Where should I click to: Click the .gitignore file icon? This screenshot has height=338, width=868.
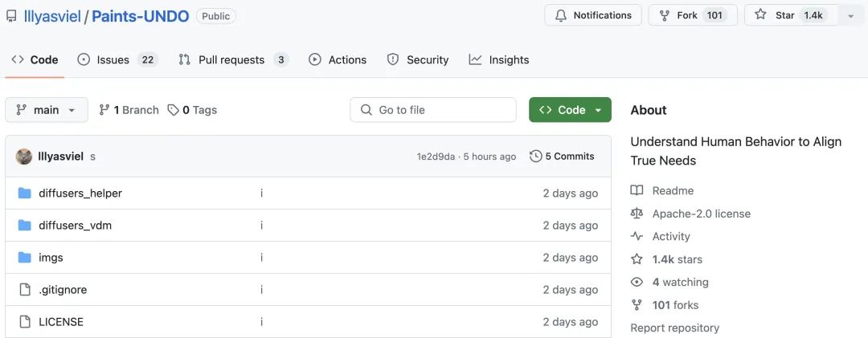coord(24,290)
